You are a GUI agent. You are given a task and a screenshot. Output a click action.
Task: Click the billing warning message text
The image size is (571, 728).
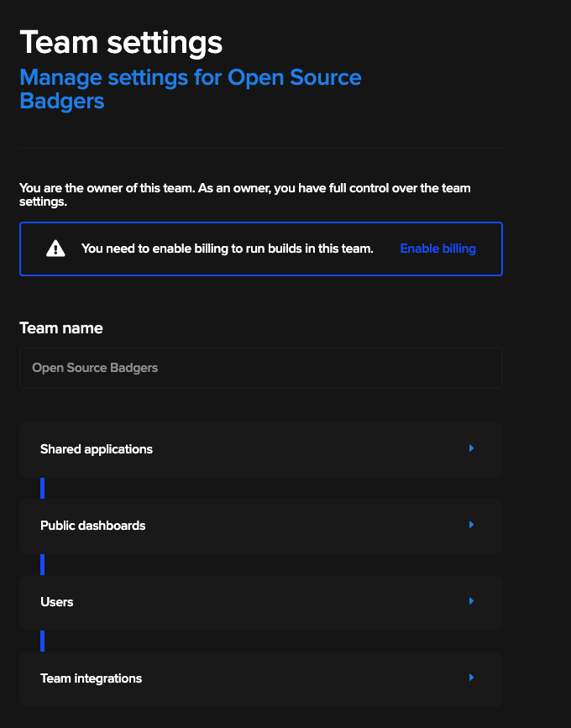228,249
